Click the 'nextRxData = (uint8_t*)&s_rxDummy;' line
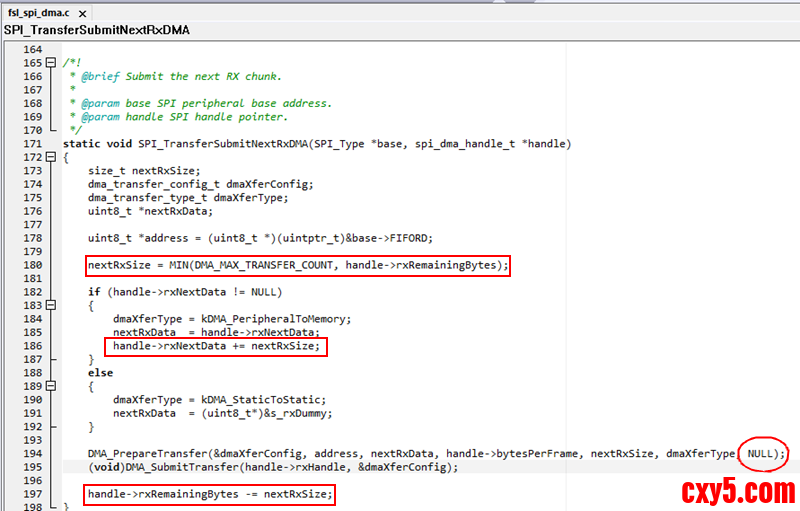The height and width of the screenshot is (511, 800). point(222,413)
